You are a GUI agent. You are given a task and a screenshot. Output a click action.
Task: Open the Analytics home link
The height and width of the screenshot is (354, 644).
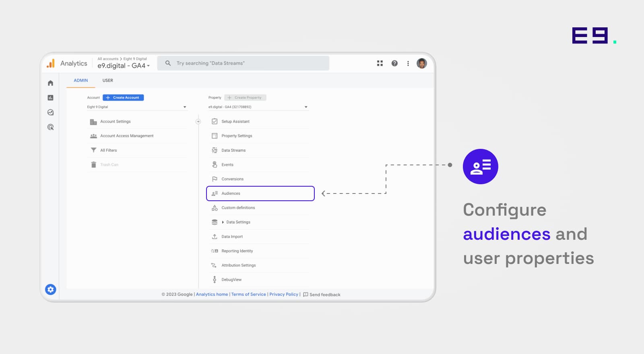tap(212, 294)
